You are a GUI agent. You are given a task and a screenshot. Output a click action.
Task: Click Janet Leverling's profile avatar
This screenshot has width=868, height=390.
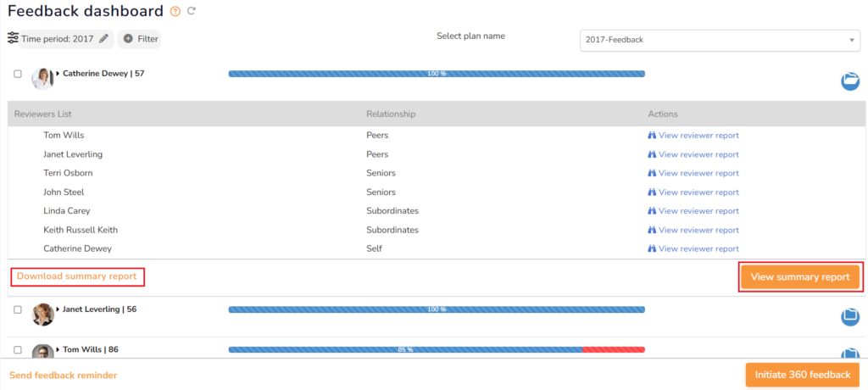pyautogui.click(x=42, y=315)
